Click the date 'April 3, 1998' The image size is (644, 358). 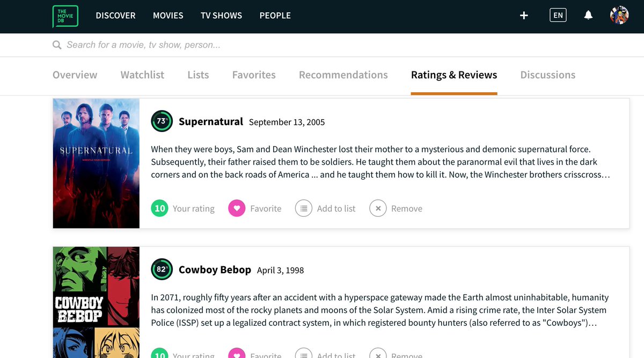coord(280,271)
